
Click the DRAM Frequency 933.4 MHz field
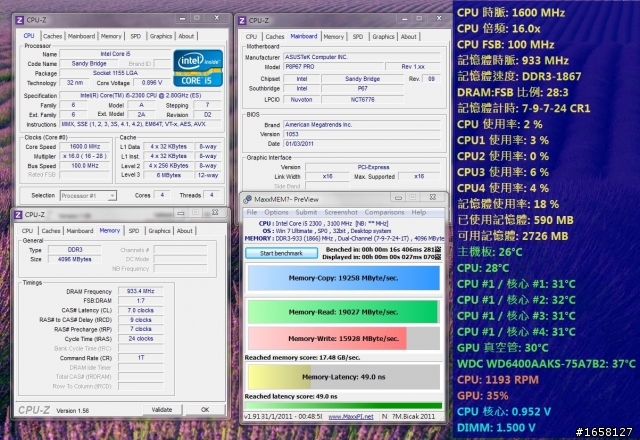[140, 291]
